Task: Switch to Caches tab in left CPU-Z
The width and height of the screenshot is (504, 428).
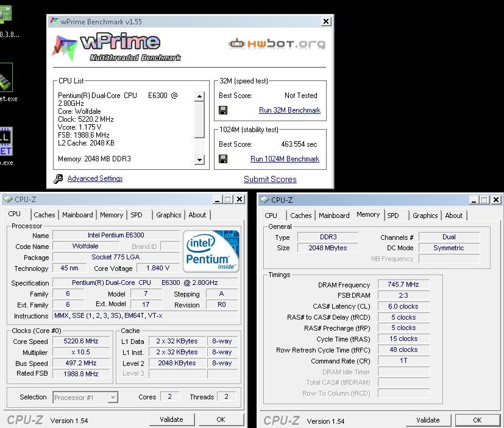Action: (x=44, y=215)
